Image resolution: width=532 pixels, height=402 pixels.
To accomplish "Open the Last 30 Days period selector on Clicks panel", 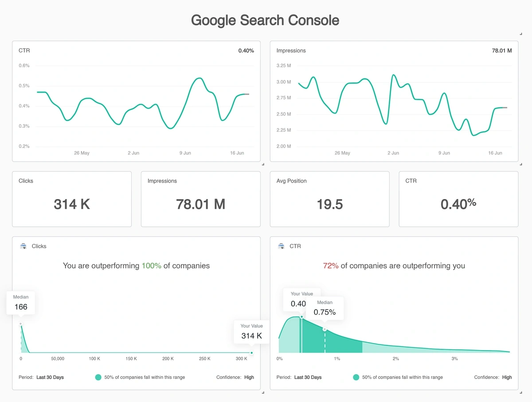I will pyautogui.click(x=50, y=377).
